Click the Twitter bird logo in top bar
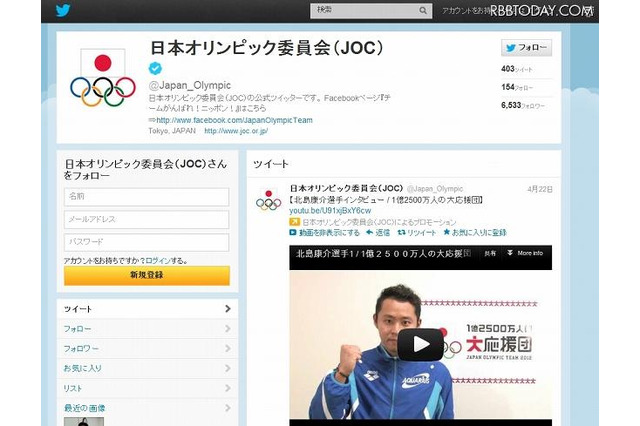Screen dimensions: 640x426 coord(63,10)
